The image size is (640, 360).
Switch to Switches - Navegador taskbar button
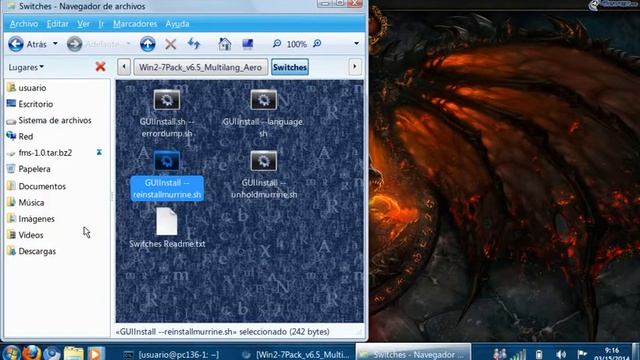(x=413, y=353)
